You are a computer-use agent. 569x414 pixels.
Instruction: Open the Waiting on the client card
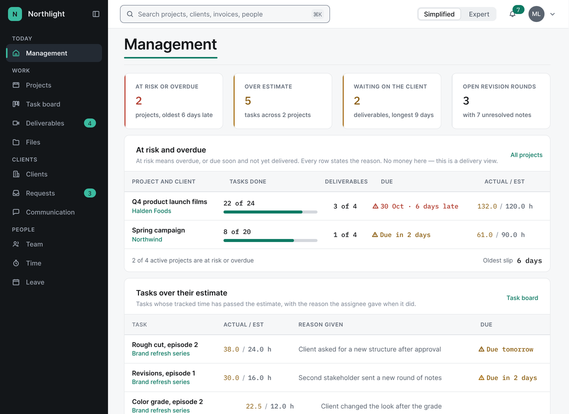[x=392, y=101]
